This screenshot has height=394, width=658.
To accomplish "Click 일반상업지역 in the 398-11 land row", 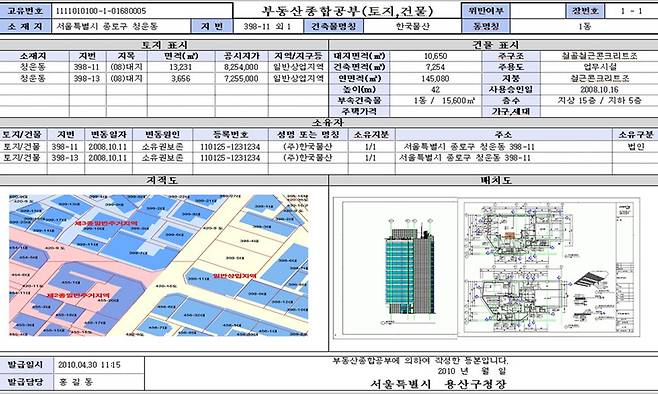I will point(298,67).
